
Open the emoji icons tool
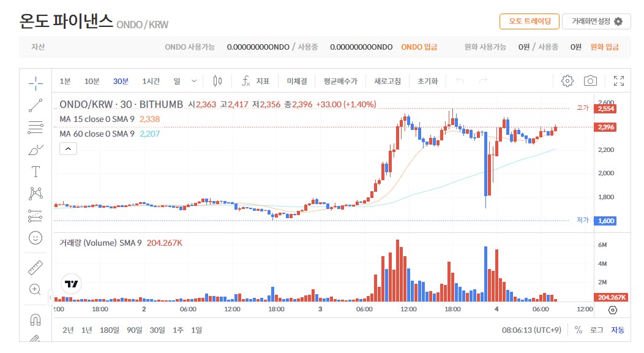tap(36, 238)
